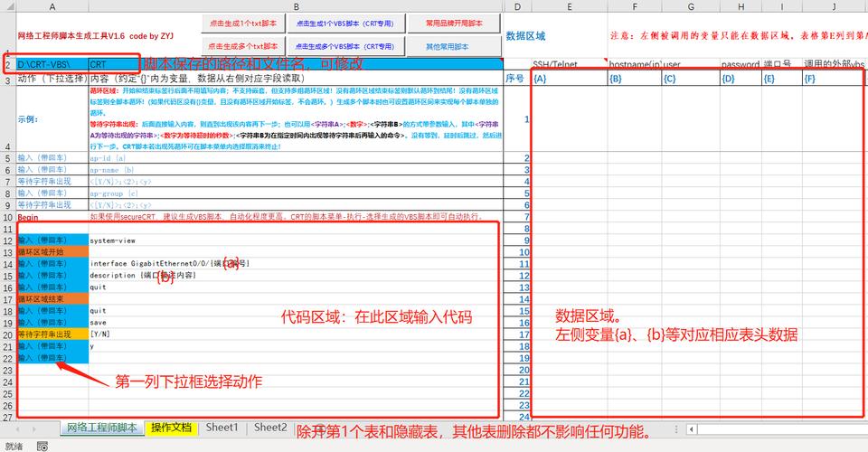Screen dimensions: 868x452
Task: Click the 就绪 status bar text
Action: [14, 446]
